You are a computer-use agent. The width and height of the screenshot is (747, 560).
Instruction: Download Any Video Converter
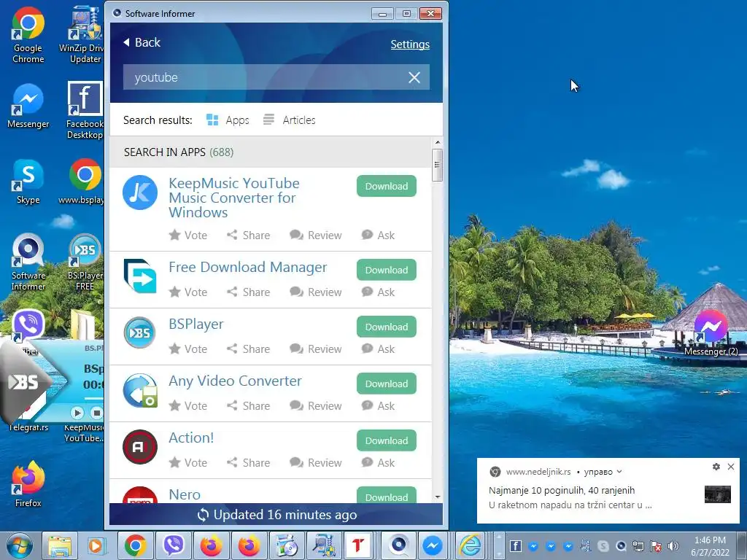pos(387,384)
